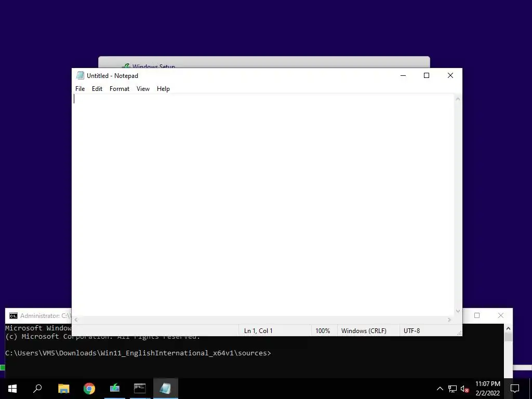Switch to Windows Setup taskbar icon

(115, 389)
